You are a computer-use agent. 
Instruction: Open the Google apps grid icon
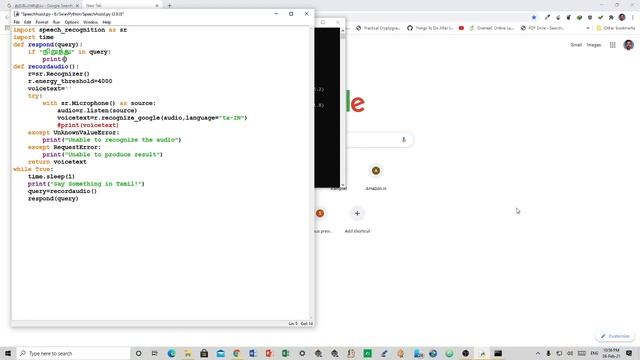(x=613, y=45)
